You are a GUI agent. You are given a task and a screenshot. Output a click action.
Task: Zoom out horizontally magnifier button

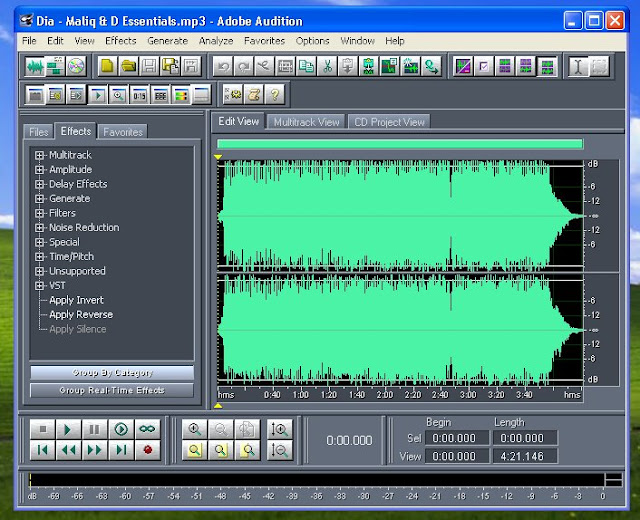pos(221,429)
